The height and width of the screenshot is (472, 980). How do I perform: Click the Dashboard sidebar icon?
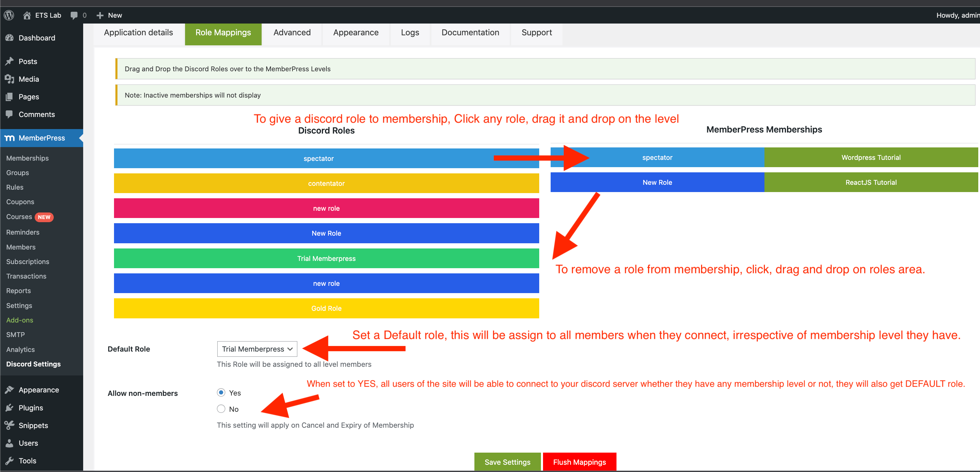10,37
